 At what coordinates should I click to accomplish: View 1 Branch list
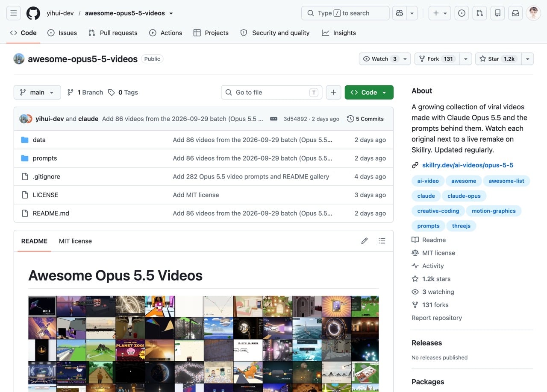click(x=85, y=92)
